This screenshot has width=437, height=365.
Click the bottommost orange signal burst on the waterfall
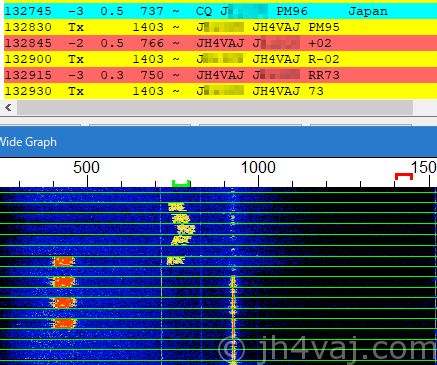coord(64,323)
